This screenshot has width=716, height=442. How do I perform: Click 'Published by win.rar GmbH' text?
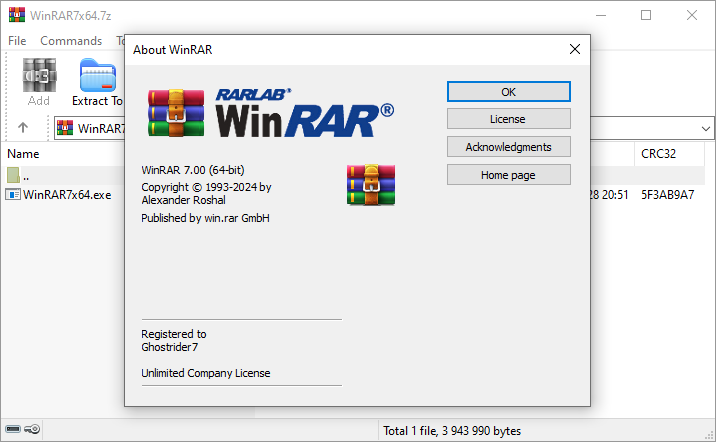(205, 218)
